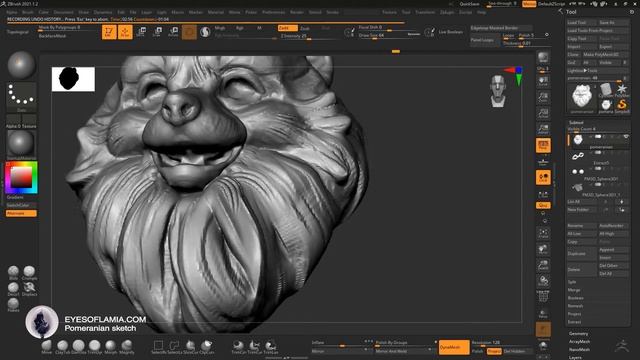Open the Preferences menu
This screenshot has width=640, height=360.
coord(273,12)
